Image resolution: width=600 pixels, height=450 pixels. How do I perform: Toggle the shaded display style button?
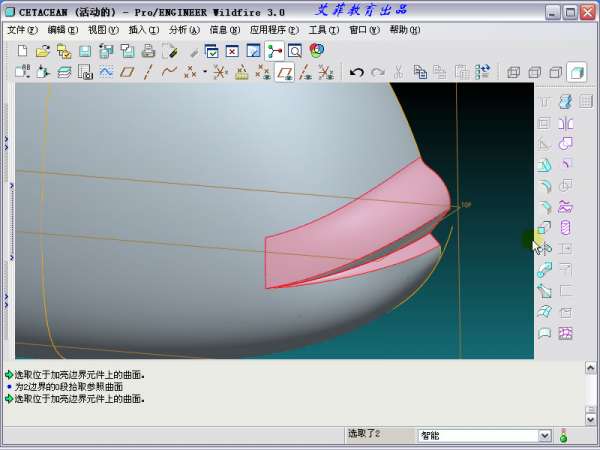(577, 72)
